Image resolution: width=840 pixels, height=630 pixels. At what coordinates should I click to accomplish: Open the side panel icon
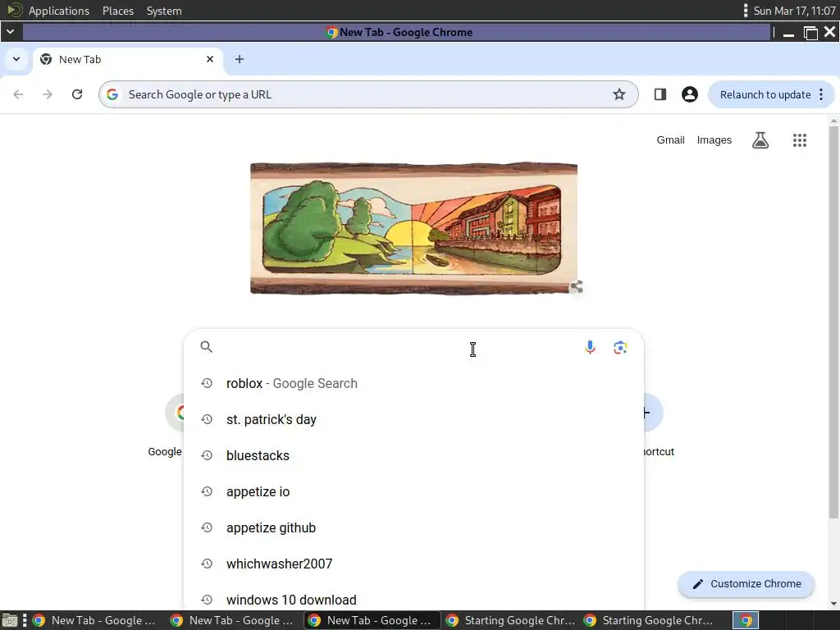coord(660,94)
